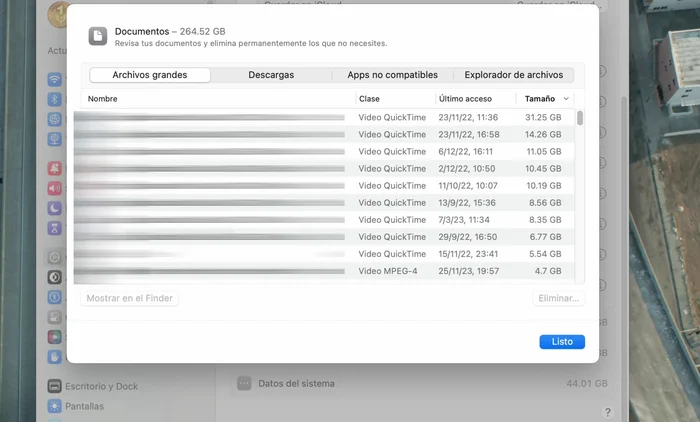Open Wi-Fi settings in the sidebar
The width and height of the screenshot is (700, 422).
pyautogui.click(x=54, y=79)
